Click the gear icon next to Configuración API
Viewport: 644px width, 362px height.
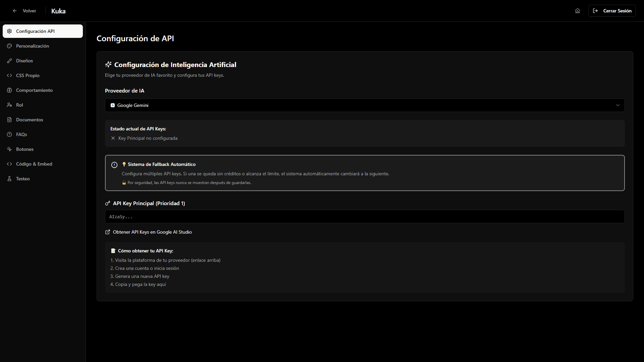pyautogui.click(x=9, y=31)
